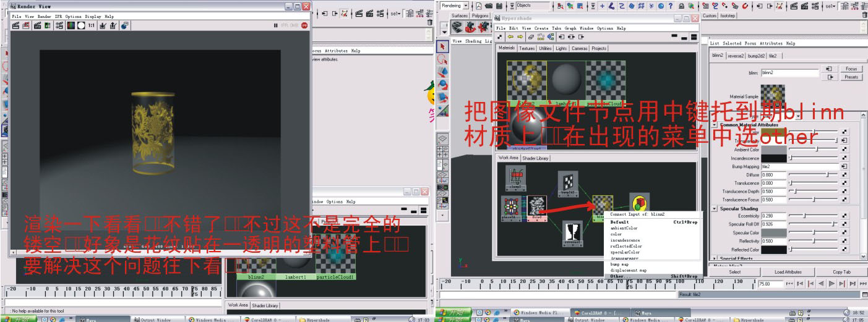Click the previous graph arrow in Hypershade toolbar
This screenshot has width=868, height=322.
tap(510, 37)
